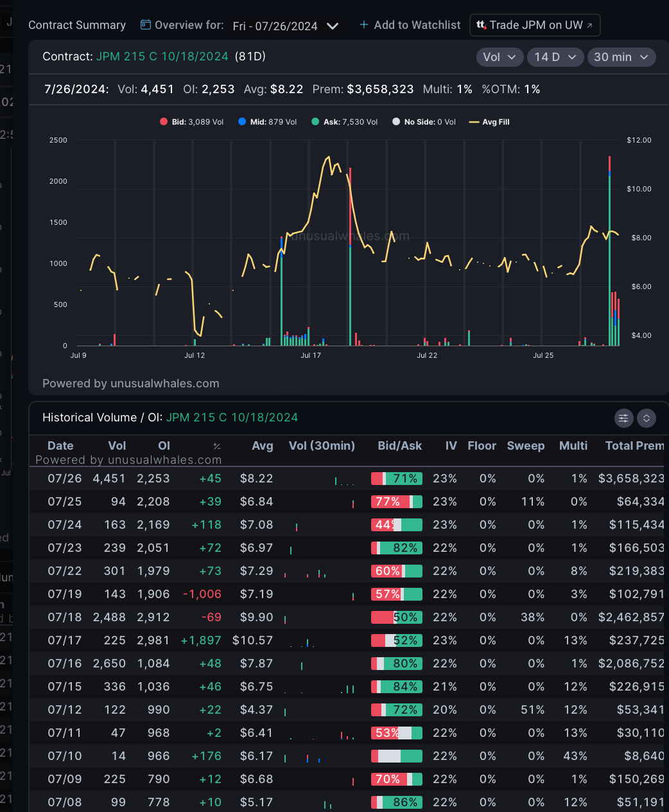
Task: Click the 07/22 volume sparkline
Action: point(306,573)
